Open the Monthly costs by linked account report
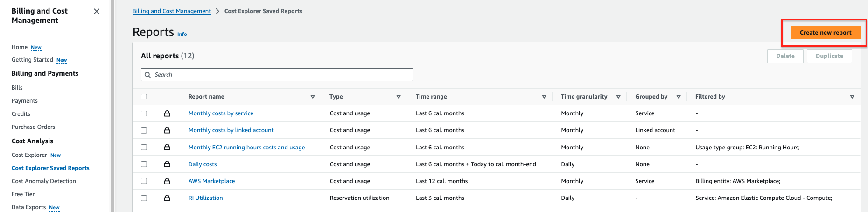Viewport: 868px width, 212px height. pos(231,130)
